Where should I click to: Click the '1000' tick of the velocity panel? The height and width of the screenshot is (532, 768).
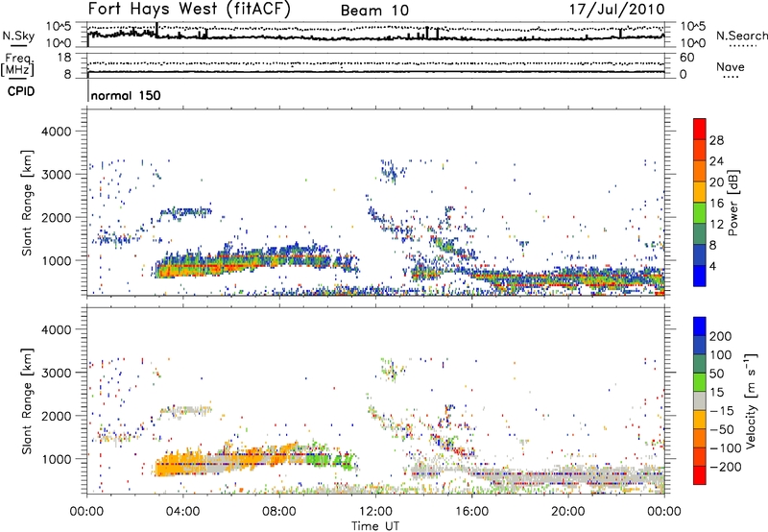click(x=57, y=459)
